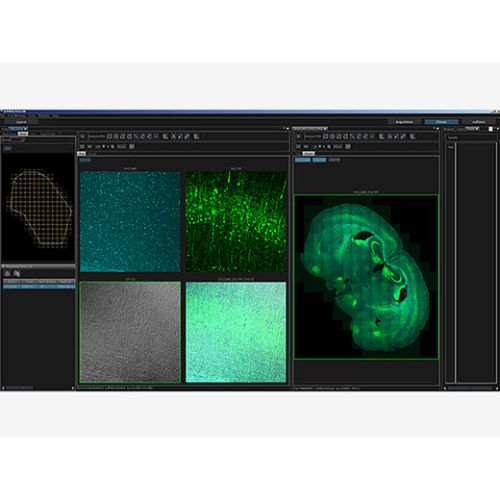Screen dimensions: 500x500
Task: Click the triangle icon in the lower-left panel
Action: click(8, 274)
